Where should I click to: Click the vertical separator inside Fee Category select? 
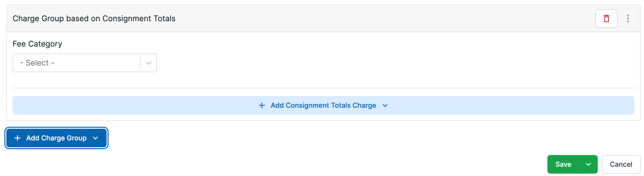pos(140,63)
